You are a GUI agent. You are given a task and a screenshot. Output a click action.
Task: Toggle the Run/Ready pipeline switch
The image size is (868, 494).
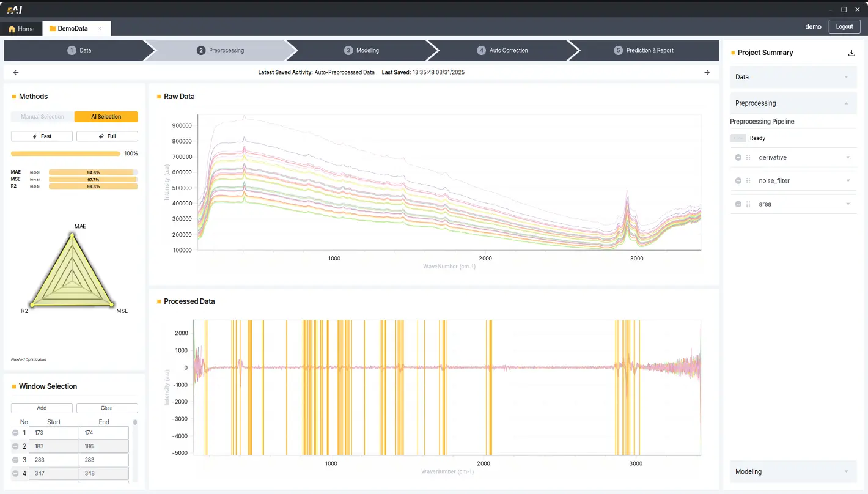pyautogui.click(x=738, y=138)
